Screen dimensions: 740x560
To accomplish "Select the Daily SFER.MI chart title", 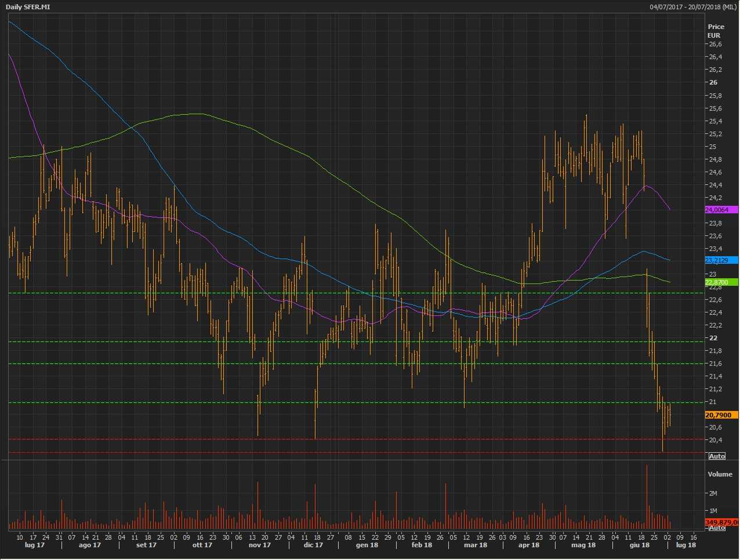I will [x=28, y=7].
